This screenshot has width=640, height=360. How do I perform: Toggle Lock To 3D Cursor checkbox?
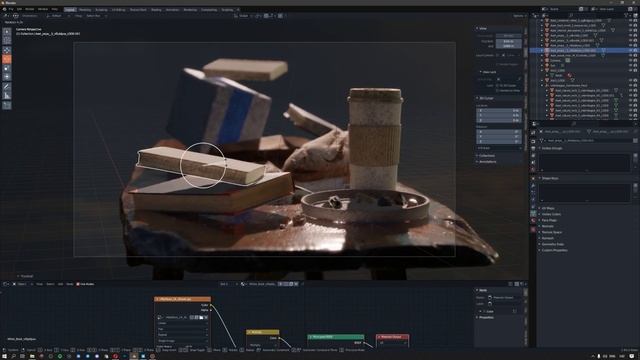point(498,86)
